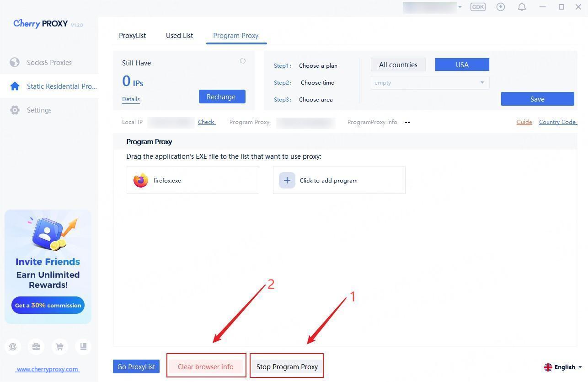Switch to the ProxyList tab
588x382 pixels.
[x=132, y=36]
